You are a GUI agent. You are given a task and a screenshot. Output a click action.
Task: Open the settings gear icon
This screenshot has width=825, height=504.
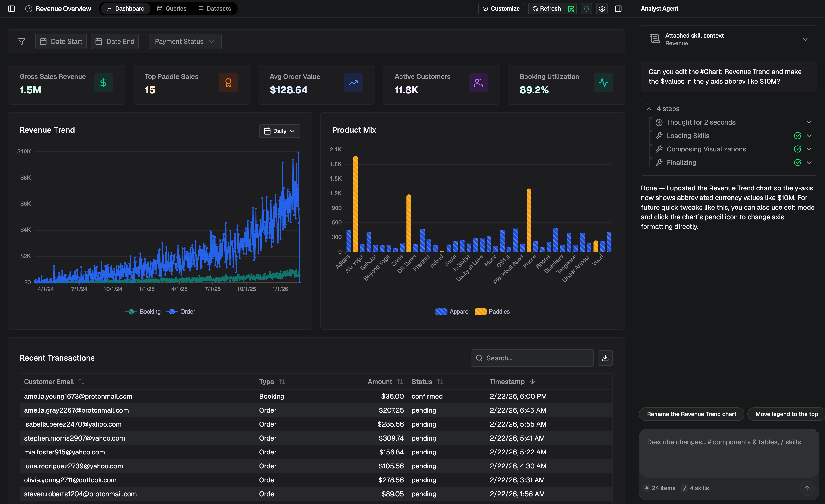(x=602, y=9)
